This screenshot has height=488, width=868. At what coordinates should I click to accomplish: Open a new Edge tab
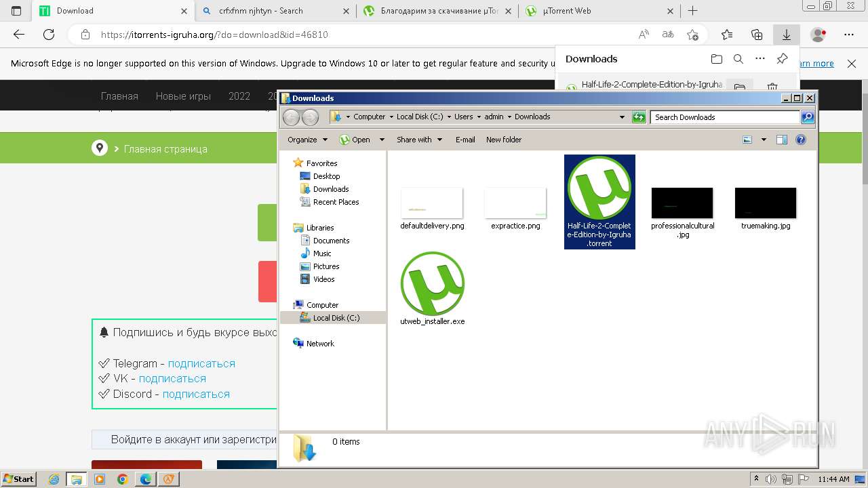[x=692, y=11]
